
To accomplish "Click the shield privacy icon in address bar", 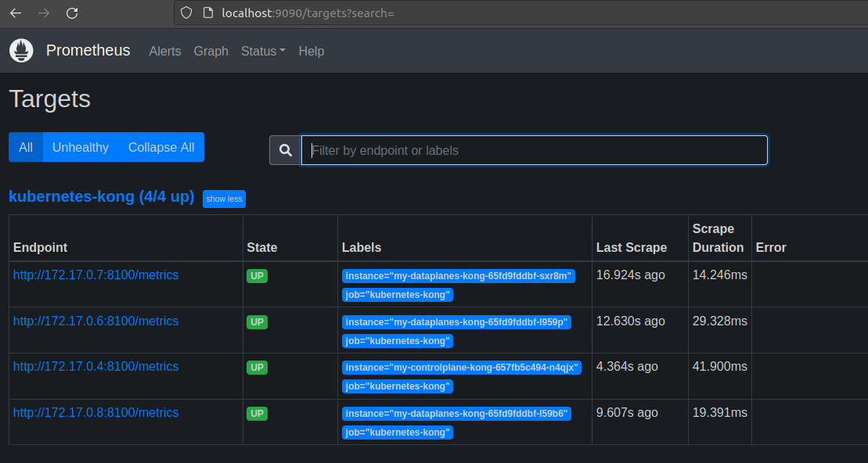I will coord(185,13).
